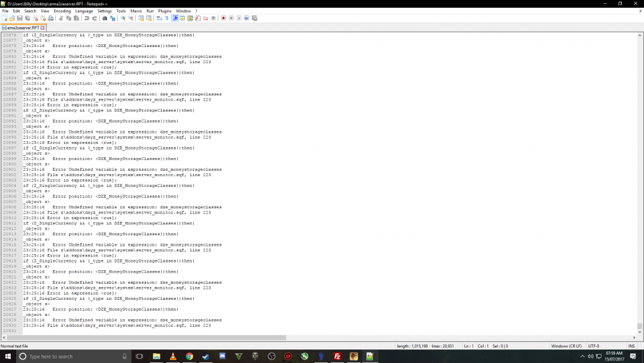The height and width of the screenshot is (363, 644).
Task: Open the Tools menu
Action: pos(121,11)
